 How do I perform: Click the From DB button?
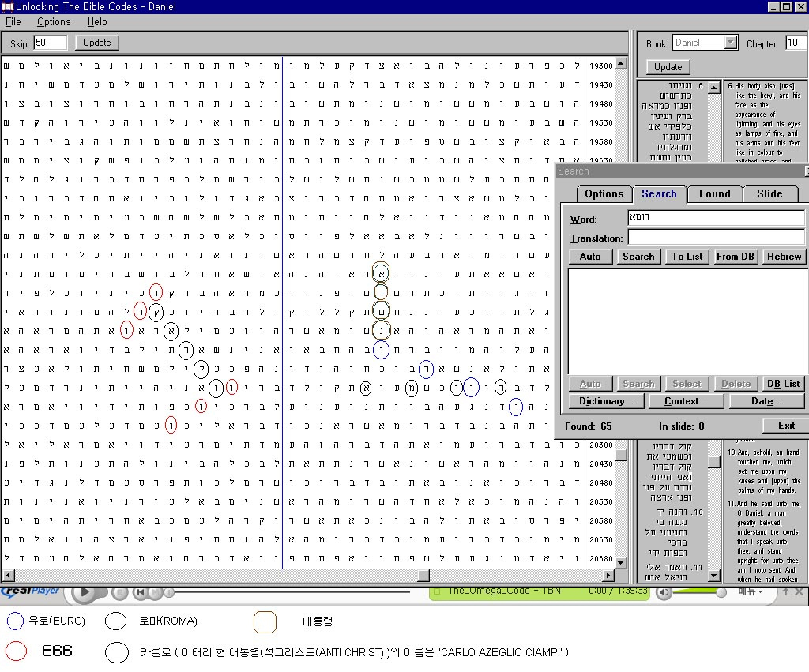point(736,257)
